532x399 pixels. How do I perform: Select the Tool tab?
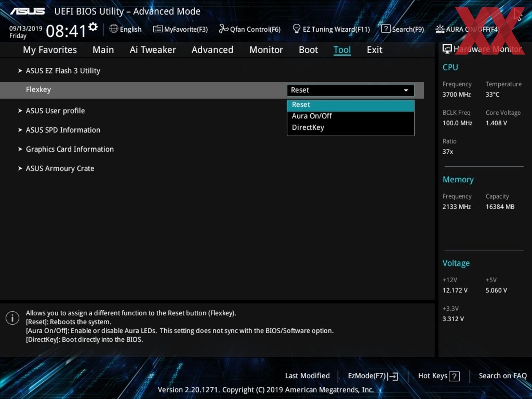tap(342, 50)
